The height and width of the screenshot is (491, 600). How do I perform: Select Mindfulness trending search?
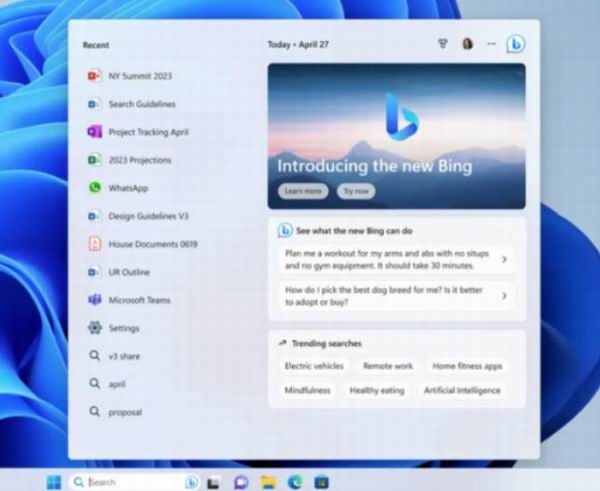(x=307, y=390)
